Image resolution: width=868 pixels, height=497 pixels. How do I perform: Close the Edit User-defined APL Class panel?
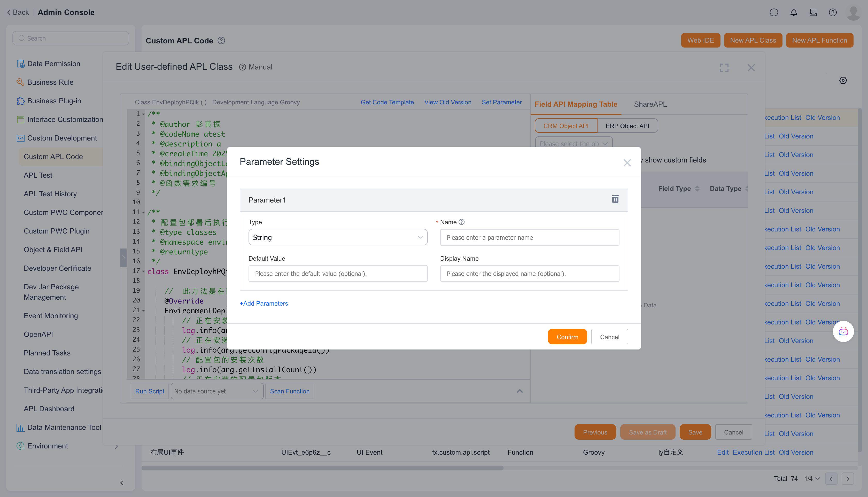pos(751,68)
